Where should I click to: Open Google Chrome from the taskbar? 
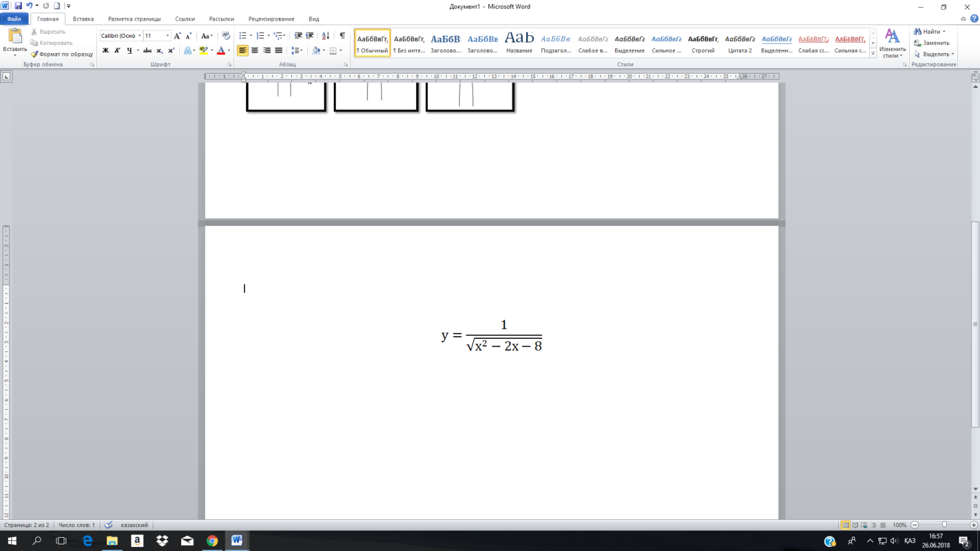click(212, 541)
